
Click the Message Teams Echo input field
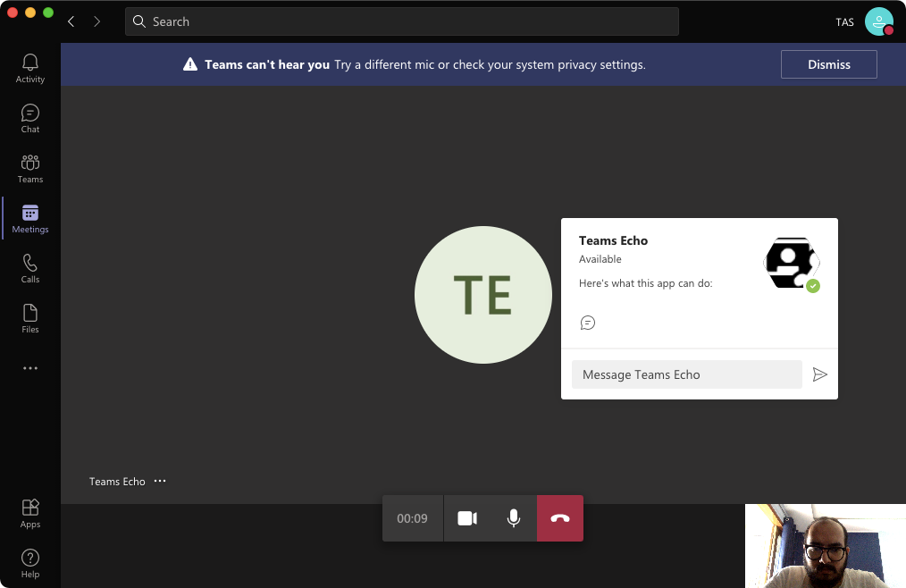point(686,374)
